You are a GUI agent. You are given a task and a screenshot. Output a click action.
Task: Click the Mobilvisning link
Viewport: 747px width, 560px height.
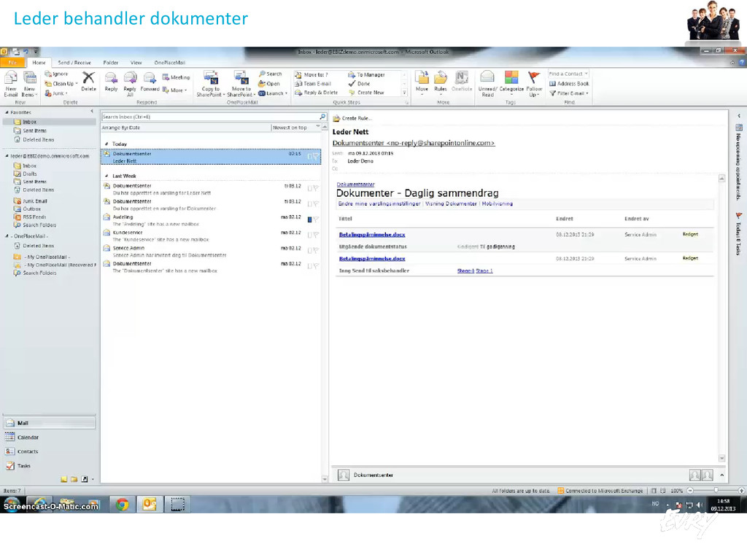pos(498,204)
